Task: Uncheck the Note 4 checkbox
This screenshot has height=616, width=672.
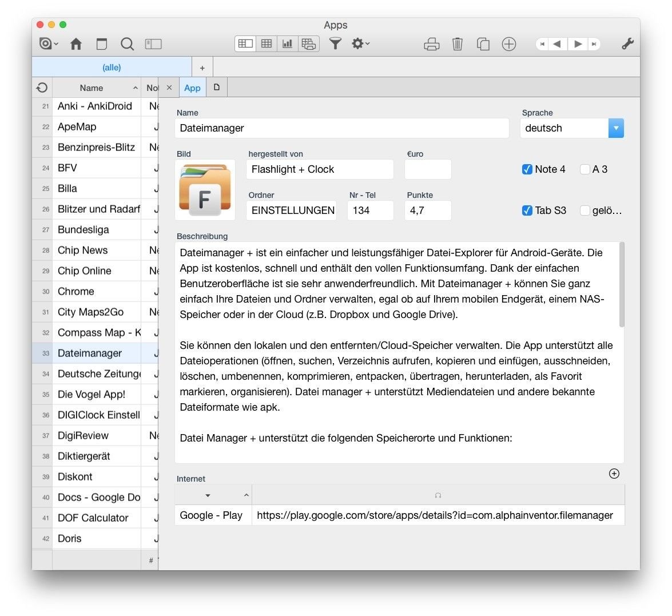Action: click(527, 169)
